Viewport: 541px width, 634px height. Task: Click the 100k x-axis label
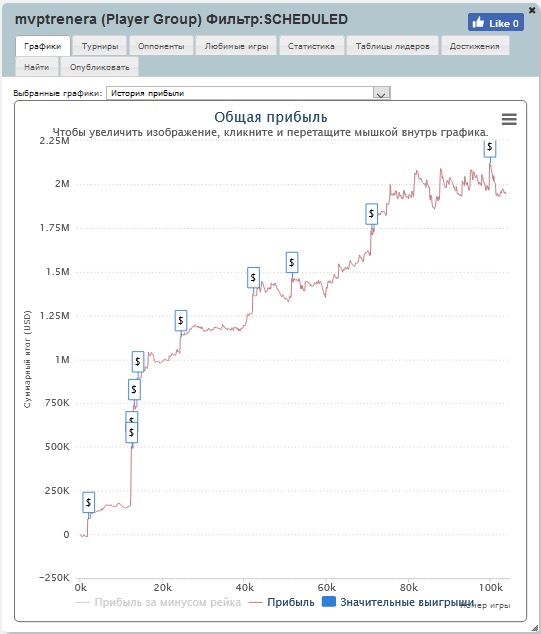[x=490, y=588]
